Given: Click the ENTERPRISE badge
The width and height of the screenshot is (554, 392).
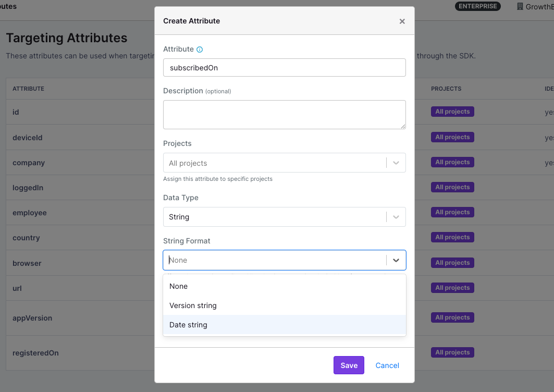Looking at the screenshot, I should (x=477, y=6).
